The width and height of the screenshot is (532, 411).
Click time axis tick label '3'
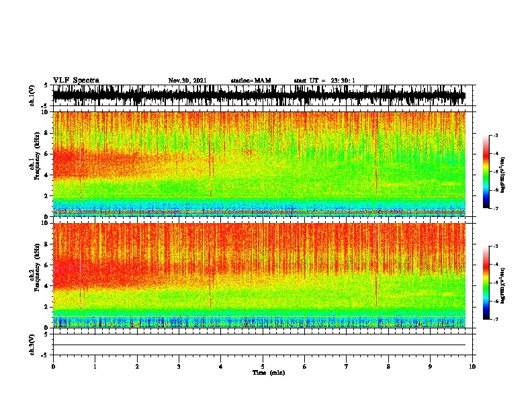pos(179,367)
